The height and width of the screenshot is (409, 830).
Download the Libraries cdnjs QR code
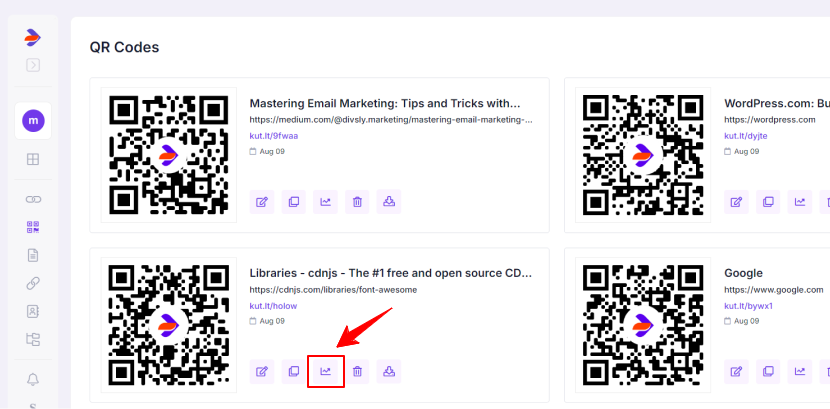coord(389,371)
